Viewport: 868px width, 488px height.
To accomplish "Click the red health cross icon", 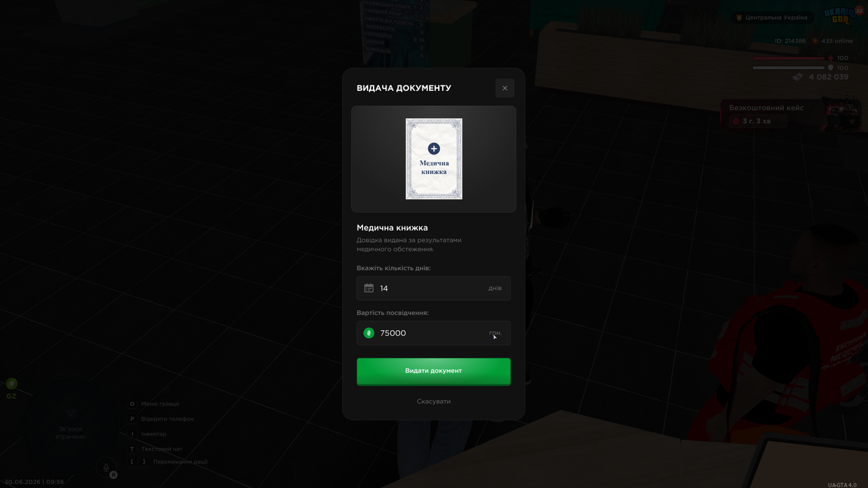I will pos(830,58).
